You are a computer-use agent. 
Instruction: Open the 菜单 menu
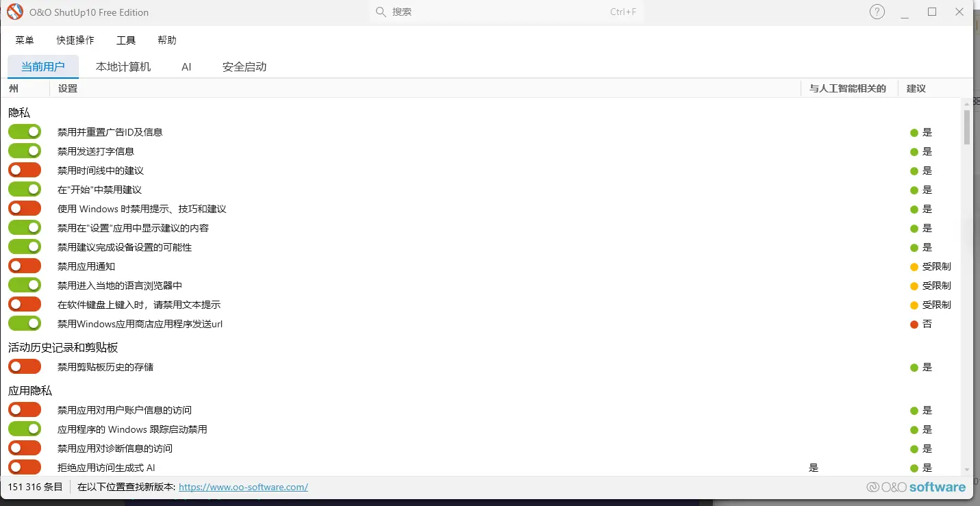(25, 40)
